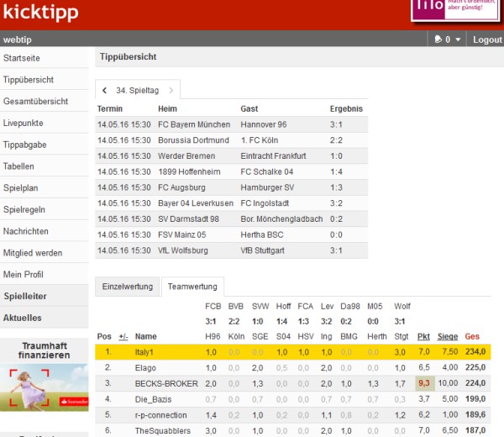Image resolution: width=504 pixels, height=437 pixels.
Task: Switch to the Einzelwertung tab
Action: click(128, 287)
